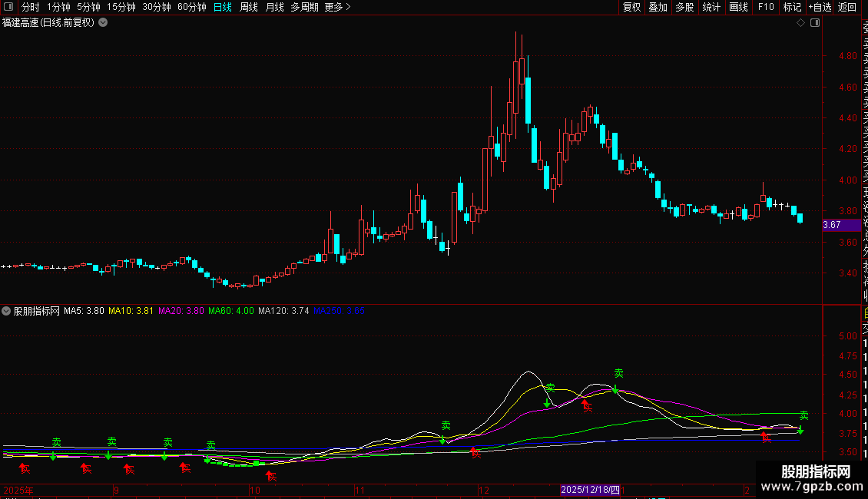Select the 日线 daily chart tab
The height and width of the screenshot is (499, 868).
pos(223,7)
